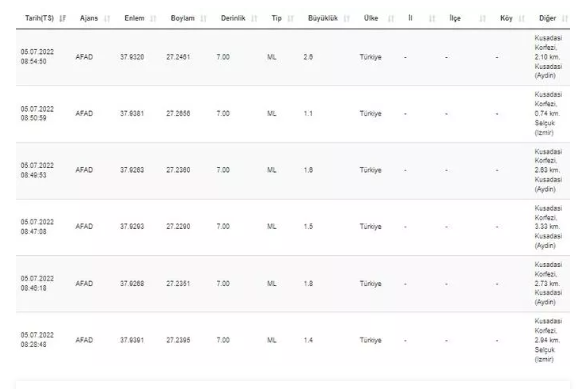Viewport: 584px width, 389px height.
Task: Sort by İlçe using its arrow icon
Action: pos(482,18)
